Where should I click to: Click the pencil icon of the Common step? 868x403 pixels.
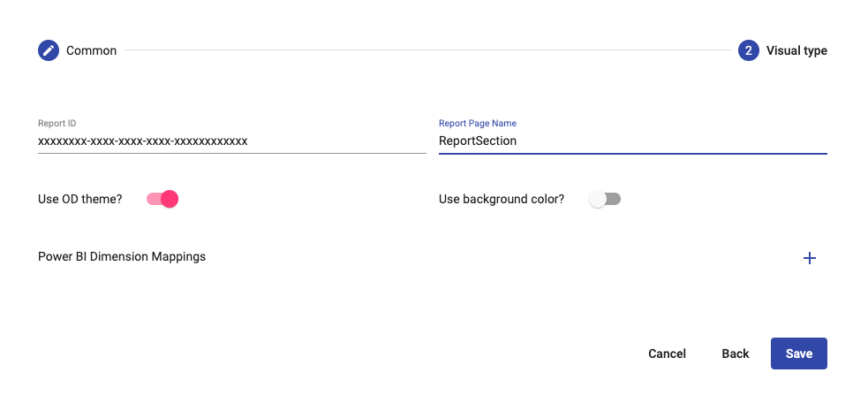(49, 50)
